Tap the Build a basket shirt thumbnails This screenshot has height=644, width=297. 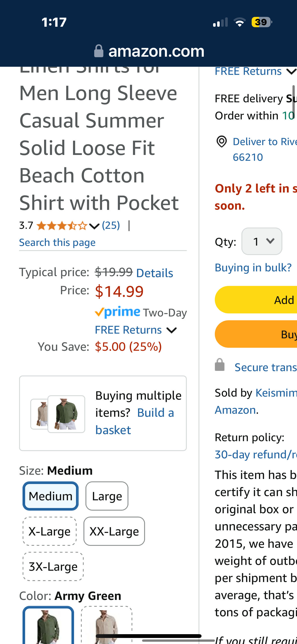(x=58, y=414)
